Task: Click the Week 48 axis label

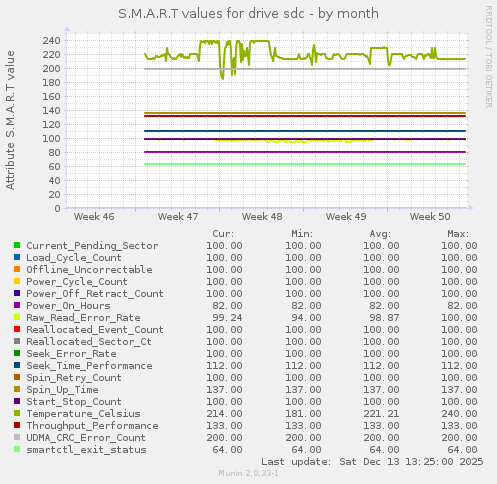Action: pyautogui.click(x=262, y=217)
